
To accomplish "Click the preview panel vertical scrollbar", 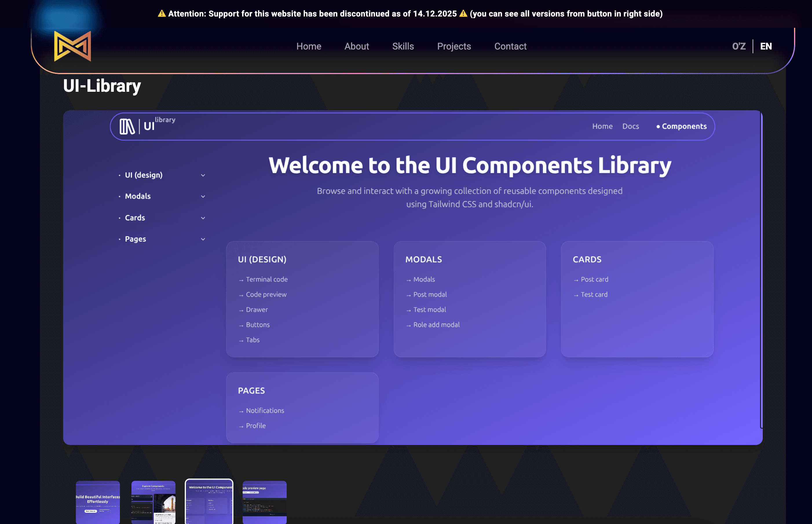I will pos(761,270).
